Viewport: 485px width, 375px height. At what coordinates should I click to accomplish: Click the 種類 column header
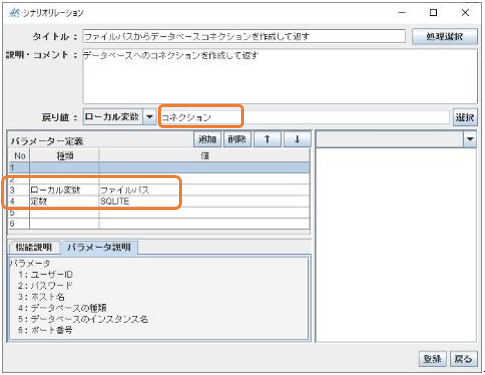tap(64, 155)
